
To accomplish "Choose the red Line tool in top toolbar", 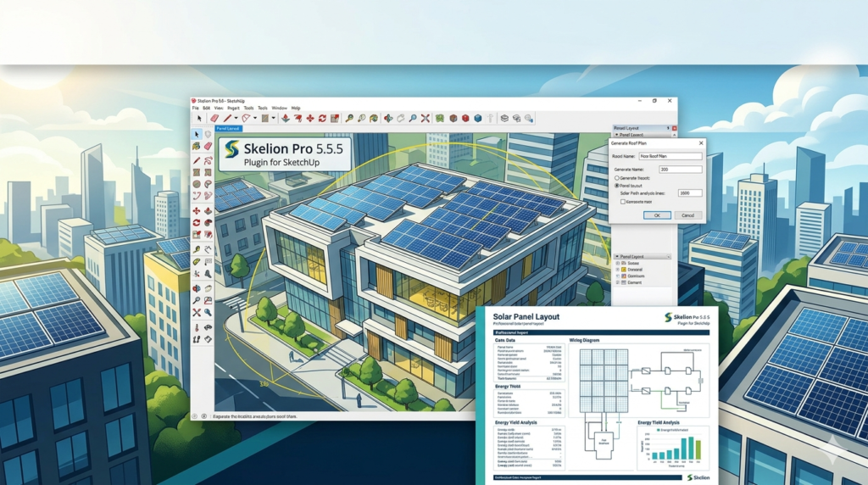I will [227, 119].
